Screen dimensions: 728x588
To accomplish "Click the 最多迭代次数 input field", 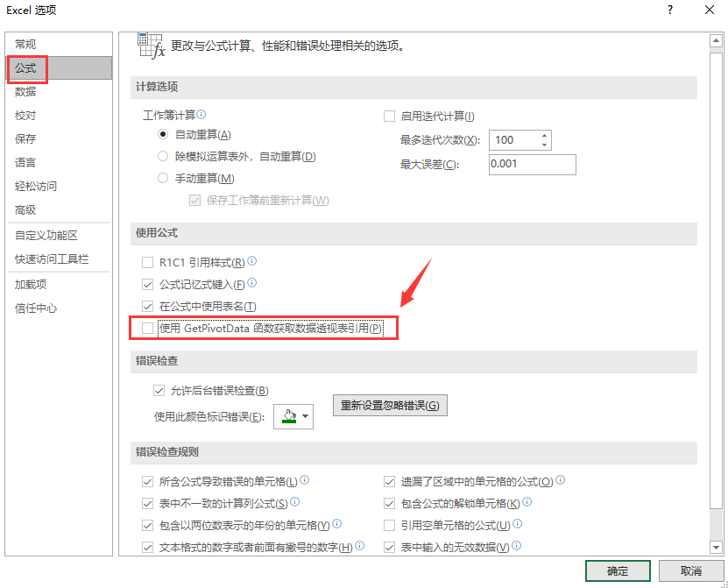I will click(x=514, y=140).
